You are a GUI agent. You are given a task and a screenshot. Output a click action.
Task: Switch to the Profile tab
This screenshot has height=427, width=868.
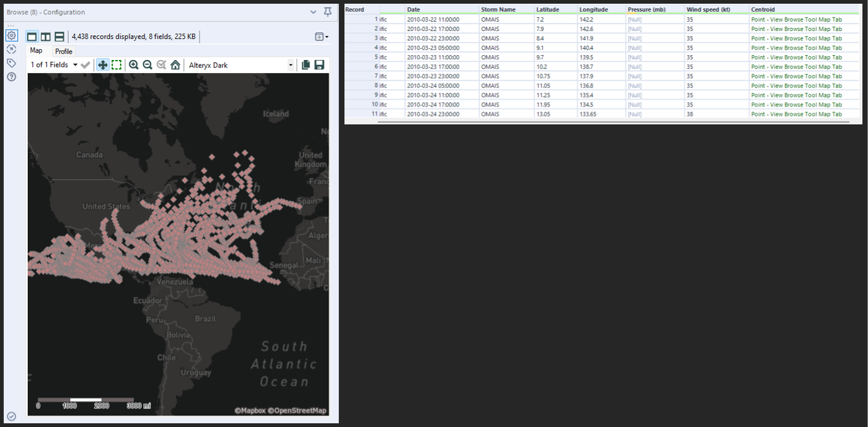click(63, 51)
